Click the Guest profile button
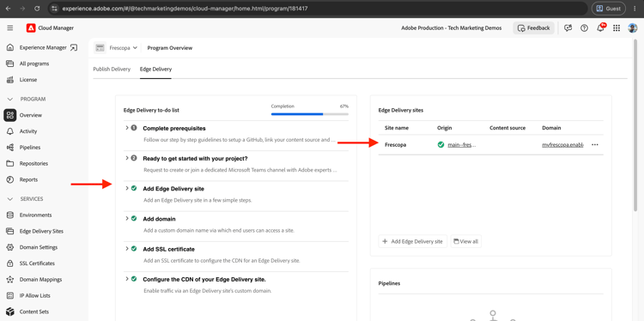The width and height of the screenshot is (644, 321). click(x=609, y=9)
